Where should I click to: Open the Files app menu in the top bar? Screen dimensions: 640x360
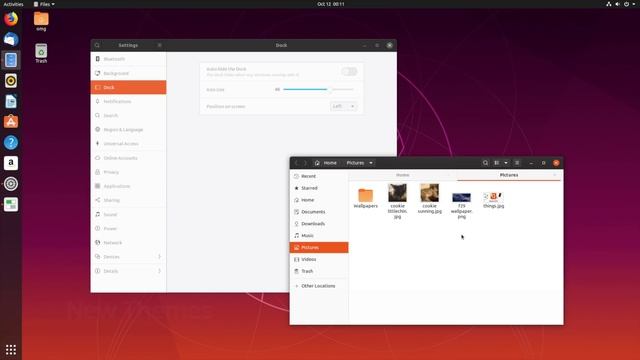pos(44,4)
